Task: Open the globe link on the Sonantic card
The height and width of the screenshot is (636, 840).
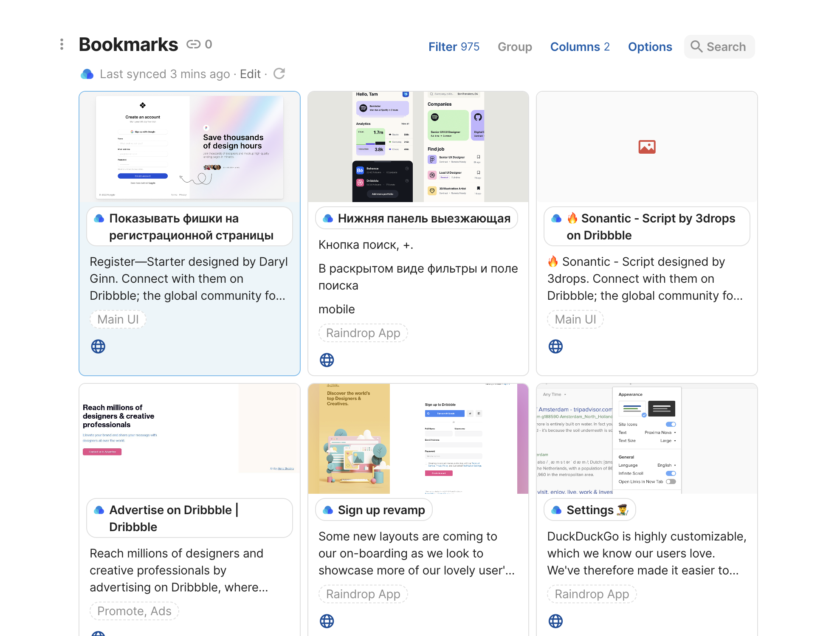Action: tap(555, 346)
